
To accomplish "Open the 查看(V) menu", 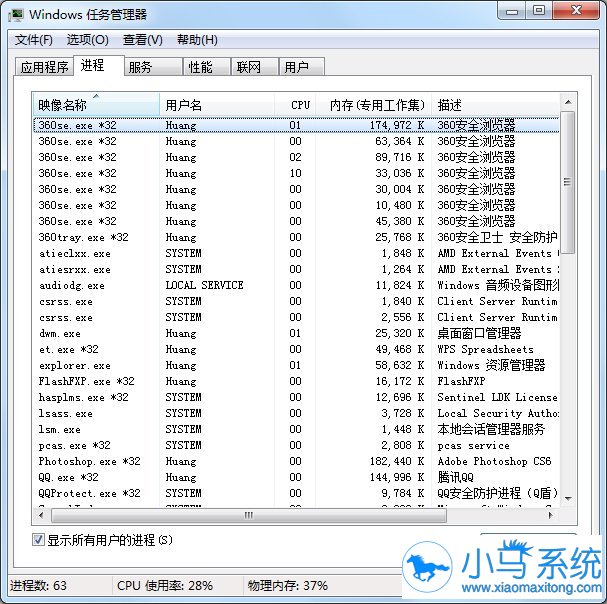I will [x=142, y=40].
